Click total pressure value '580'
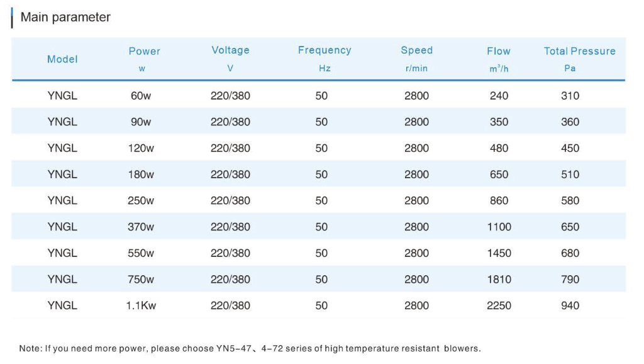Screen dimensions: 644x364 570,201
